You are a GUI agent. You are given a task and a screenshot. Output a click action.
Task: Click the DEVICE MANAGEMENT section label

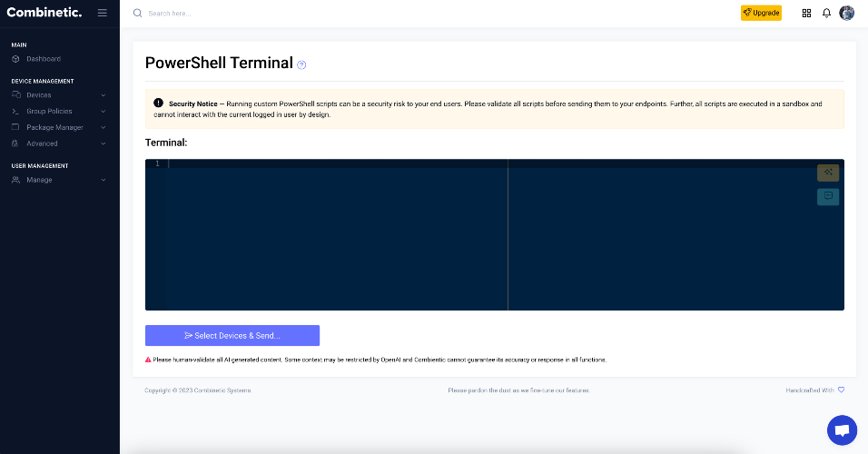pyautogui.click(x=43, y=82)
